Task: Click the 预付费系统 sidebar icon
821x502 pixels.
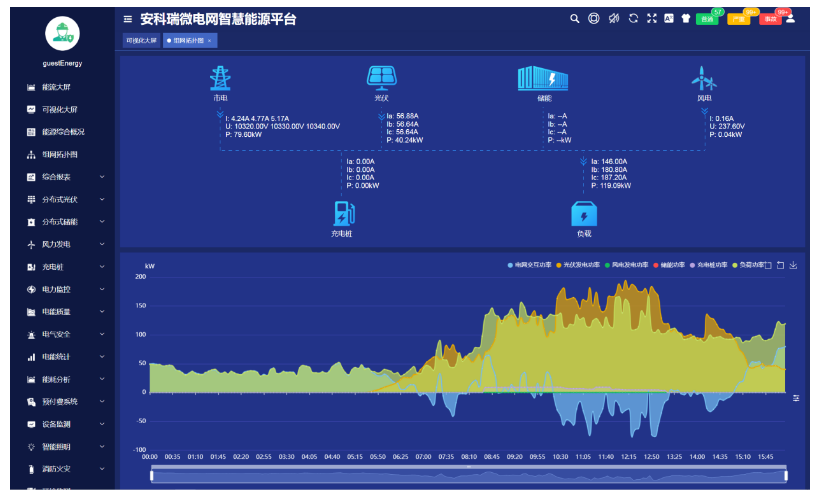Action: [31, 402]
